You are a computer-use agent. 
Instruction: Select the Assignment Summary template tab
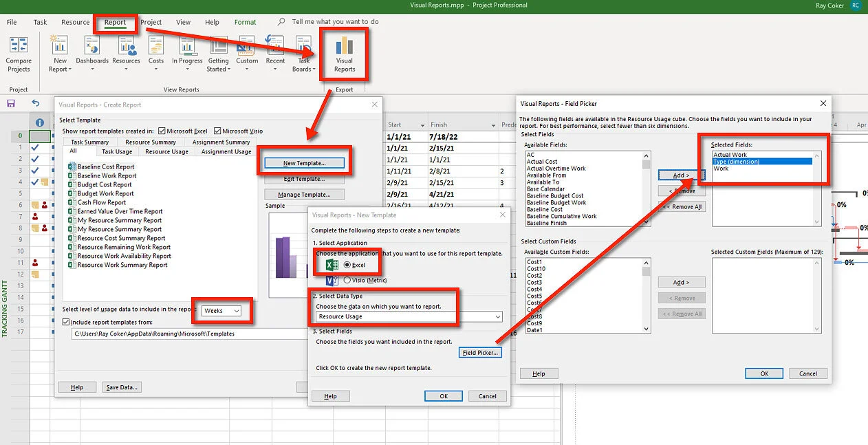[x=221, y=142]
